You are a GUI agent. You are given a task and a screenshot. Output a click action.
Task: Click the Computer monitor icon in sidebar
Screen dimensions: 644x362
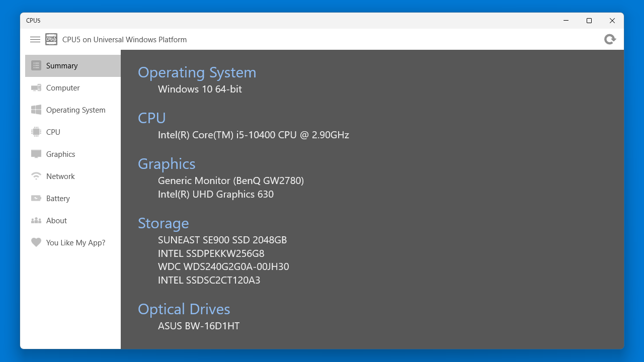36,87
